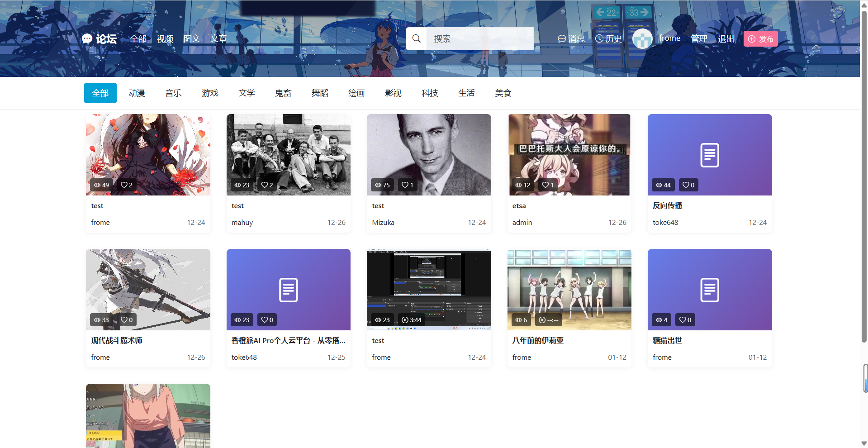Open the 论坛 forum home title
Viewport: 868px width, 448px height.
click(x=106, y=39)
